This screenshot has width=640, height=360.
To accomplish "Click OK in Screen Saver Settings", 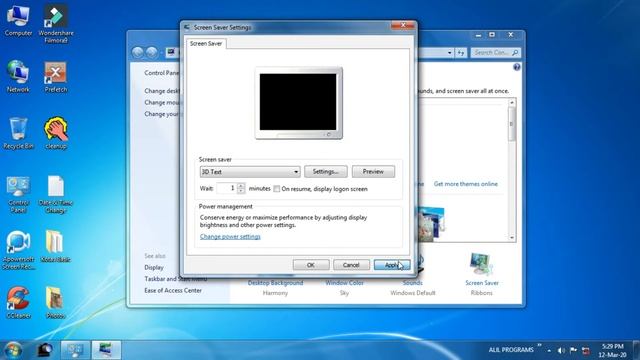I will [311, 265].
